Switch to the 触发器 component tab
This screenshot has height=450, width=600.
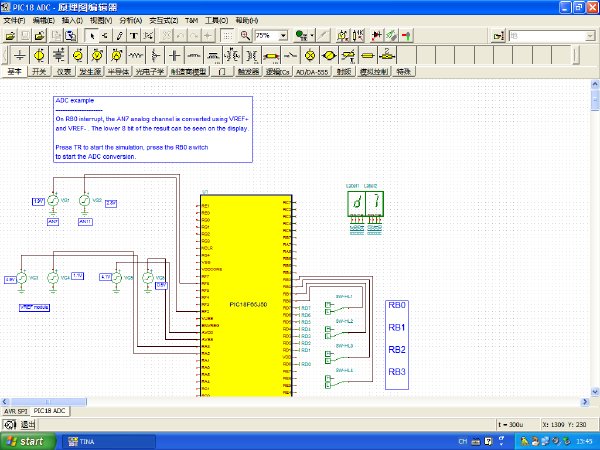(x=248, y=72)
